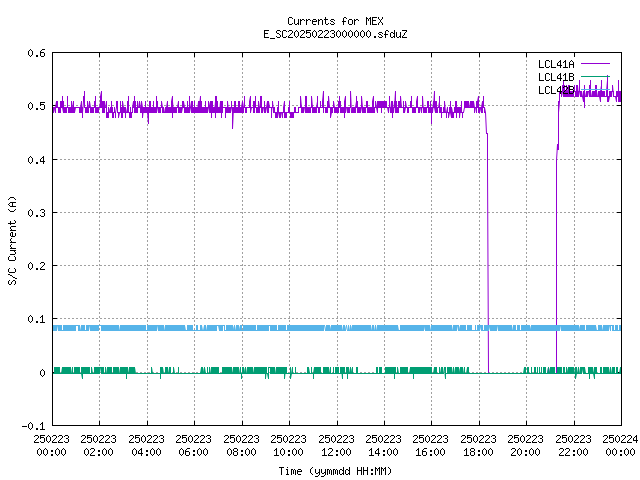Click the LCL41A legend label
This screenshot has height=480, width=640.
click(x=556, y=64)
